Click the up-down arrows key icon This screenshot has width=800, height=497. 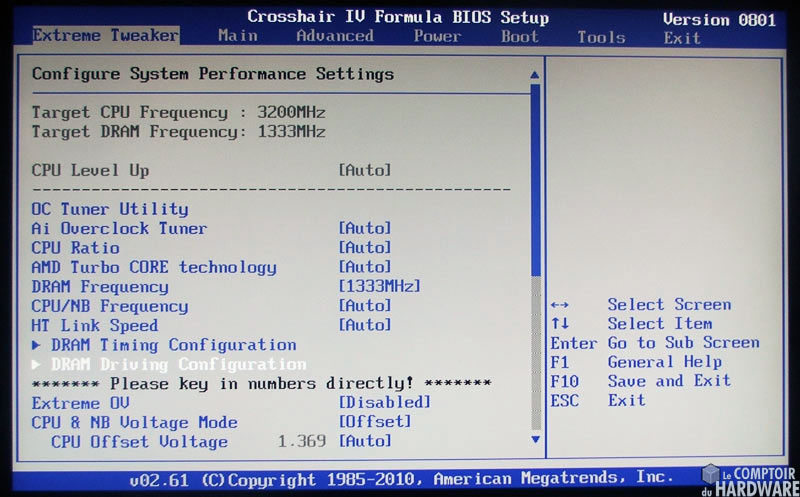560,324
